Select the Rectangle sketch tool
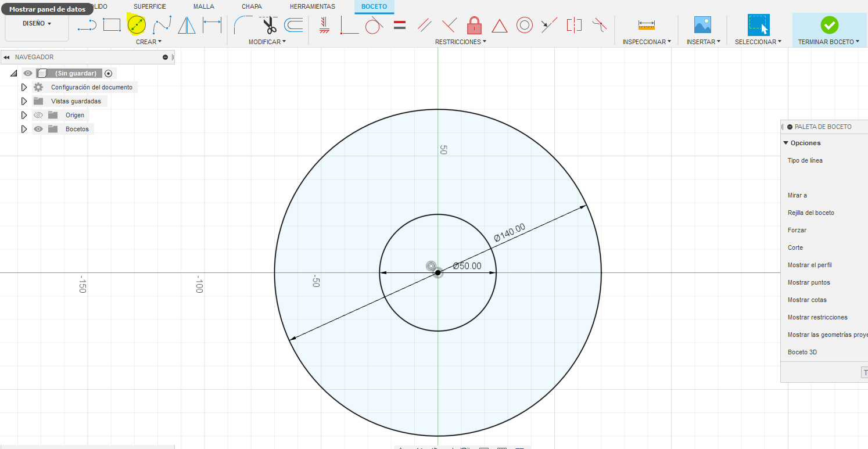The image size is (868, 449). click(x=112, y=25)
